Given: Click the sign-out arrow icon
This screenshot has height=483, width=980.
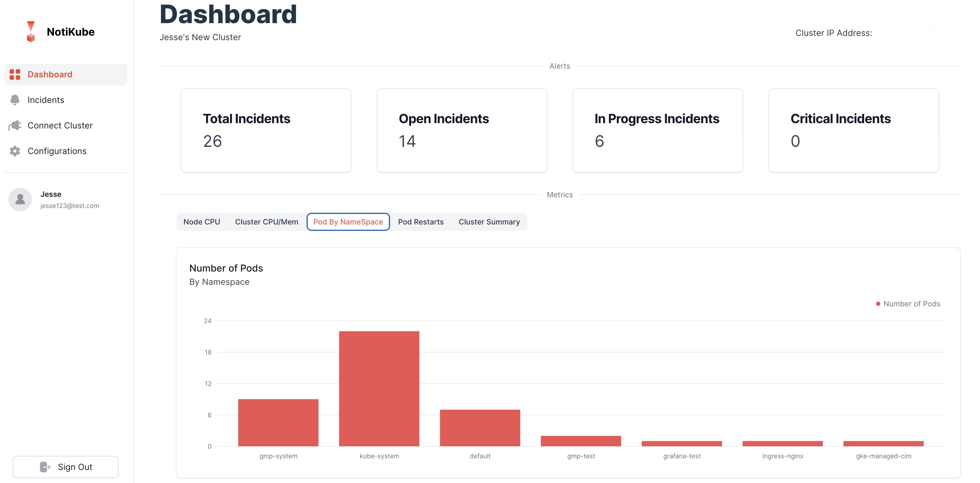Looking at the screenshot, I should pyautogui.click(x=45, y=467).
